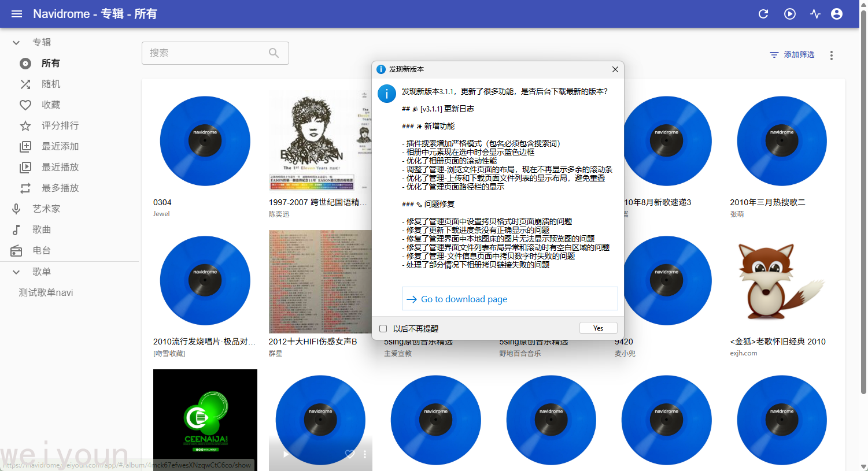Open the three-dot more options menu
The width and height of the screenshot is (868, 471).
click(832, 55)
